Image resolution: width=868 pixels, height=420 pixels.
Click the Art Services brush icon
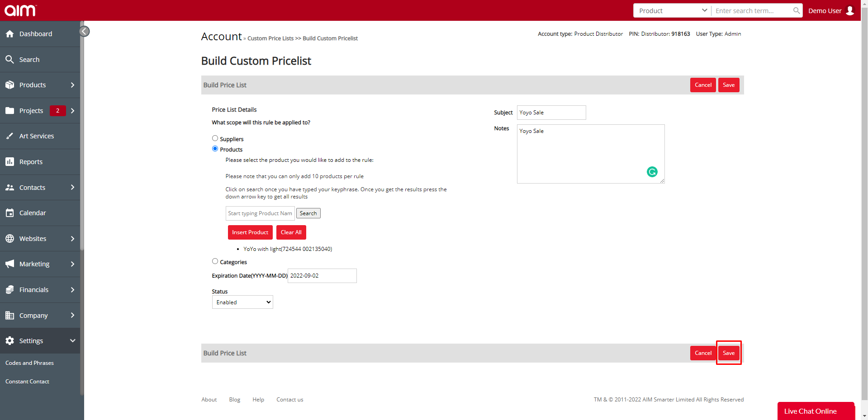9,136
